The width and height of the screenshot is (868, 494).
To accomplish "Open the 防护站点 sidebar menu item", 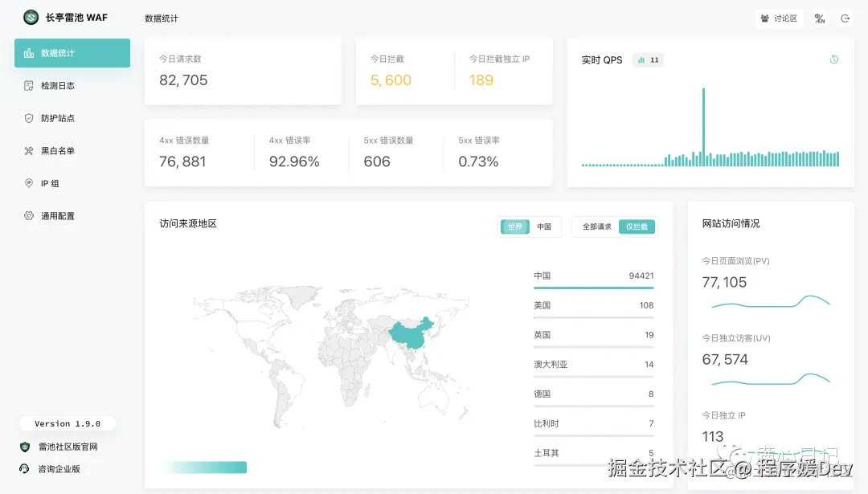I will click(72, 118).
